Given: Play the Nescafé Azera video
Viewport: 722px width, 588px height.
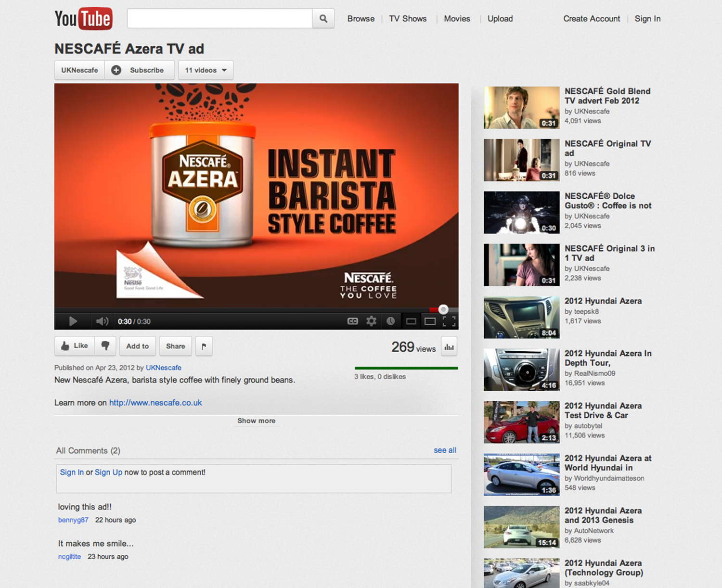Looking at the screenshot, I should 73,321.
